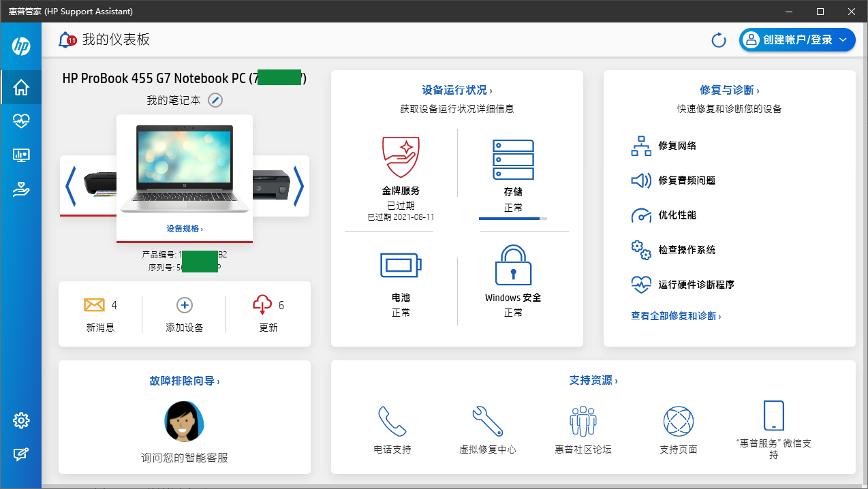
Task: Open device health heart-shield sidebar icon
Action: point(21,121)
